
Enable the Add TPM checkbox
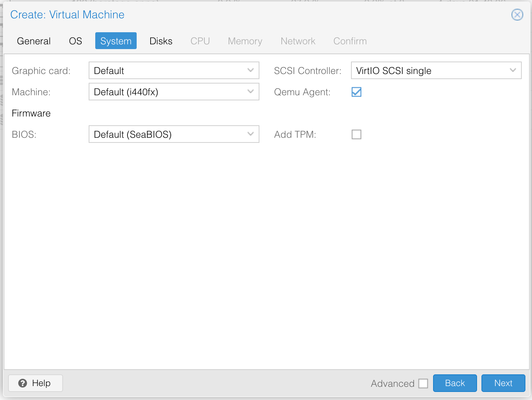point(356,134)
